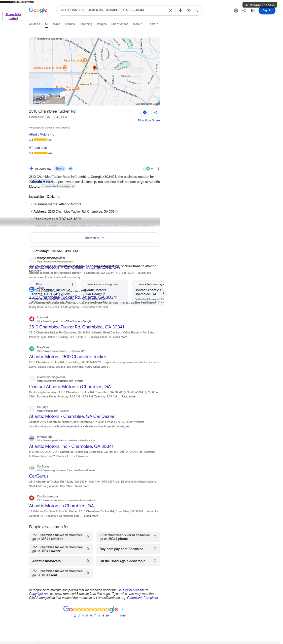Submit search with the magnifier icon
Viewport: 283px width, 644px height.
196,10
